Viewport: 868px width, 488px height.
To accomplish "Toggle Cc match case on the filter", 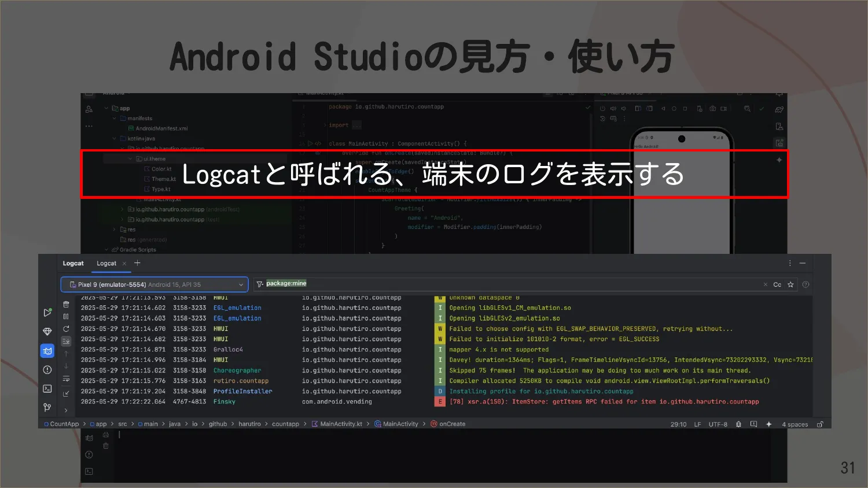I will pyautogui.click(x=776, y=284).
